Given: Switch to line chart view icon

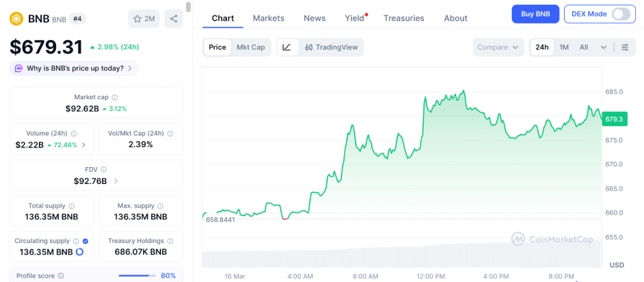Looking at the screenshot, I should pos(287,47).
